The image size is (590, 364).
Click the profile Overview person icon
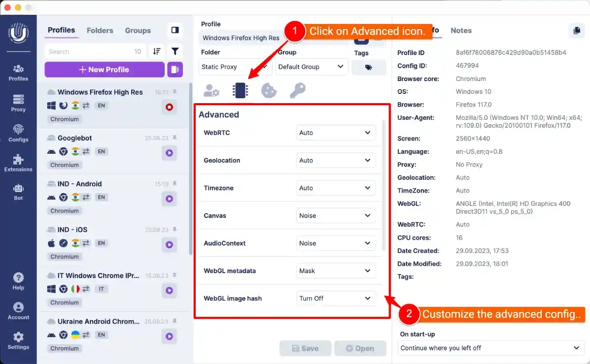(212, 90)
